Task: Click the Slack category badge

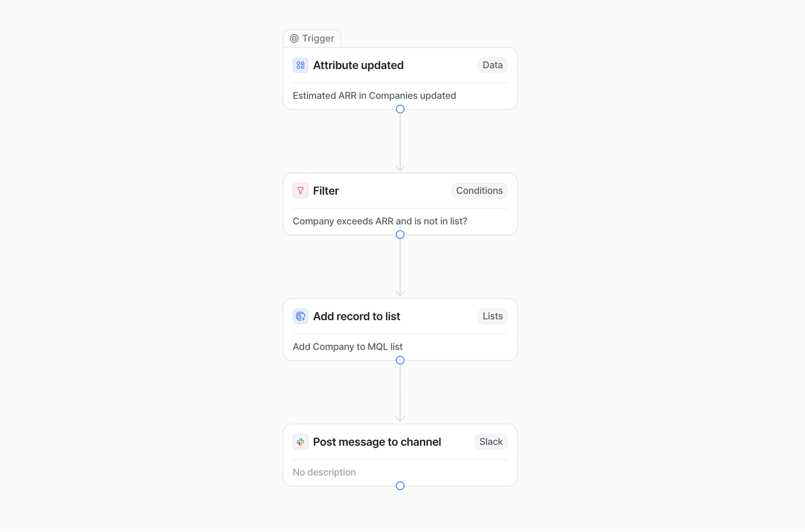Action: [x=491, y=442]
